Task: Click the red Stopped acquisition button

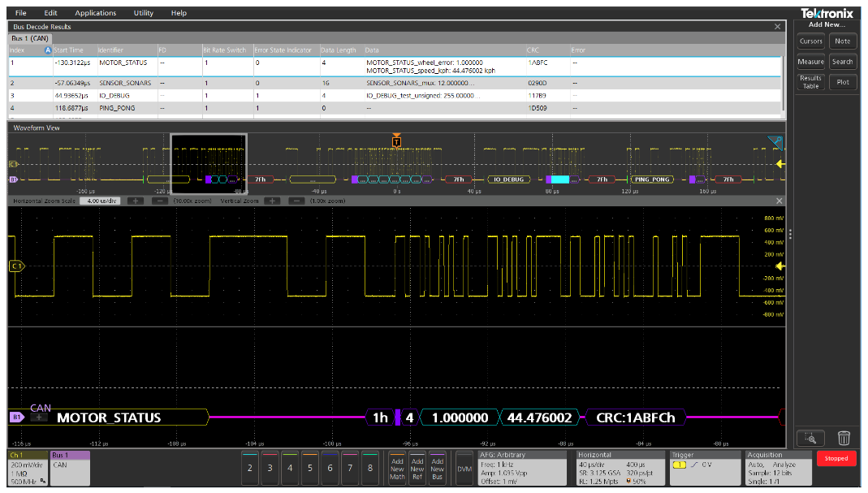Action: [x=836, y=458]
